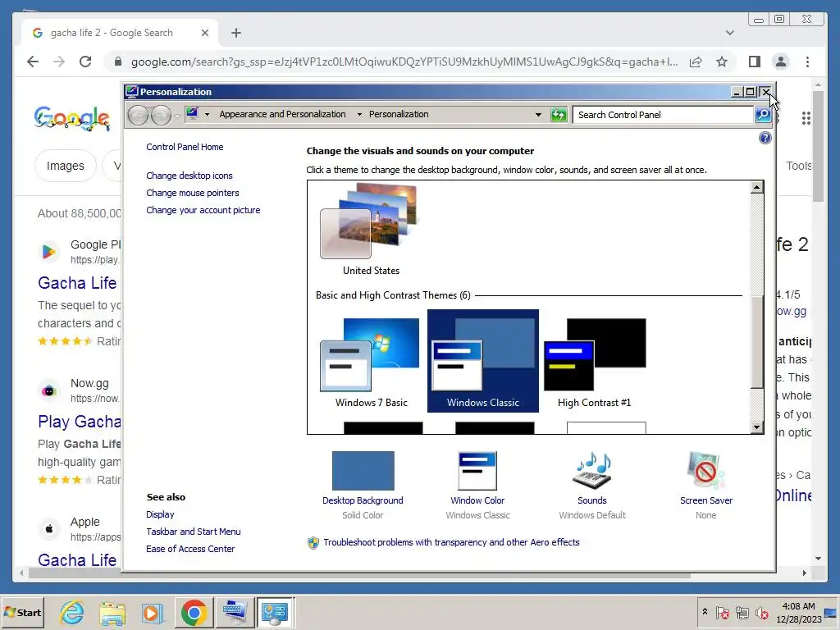Open address bar history dropdown
The image size is (840, 630).
[538, 114]
